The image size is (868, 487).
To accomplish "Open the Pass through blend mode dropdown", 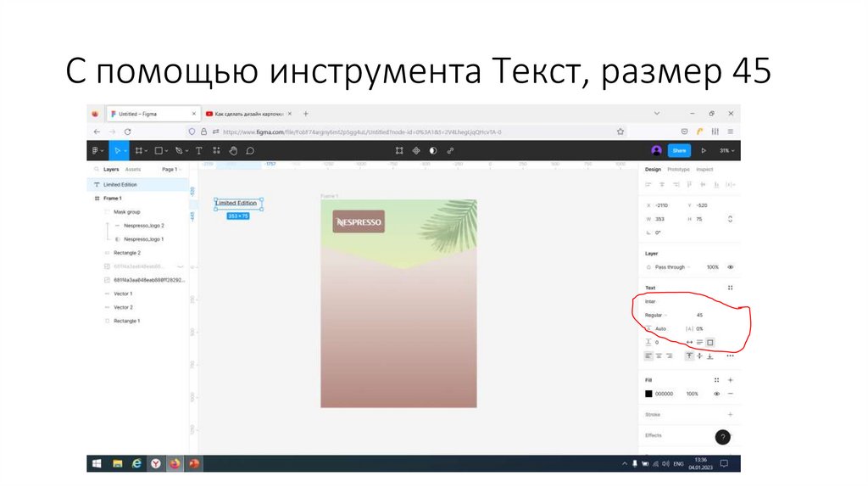I will 671,266.
